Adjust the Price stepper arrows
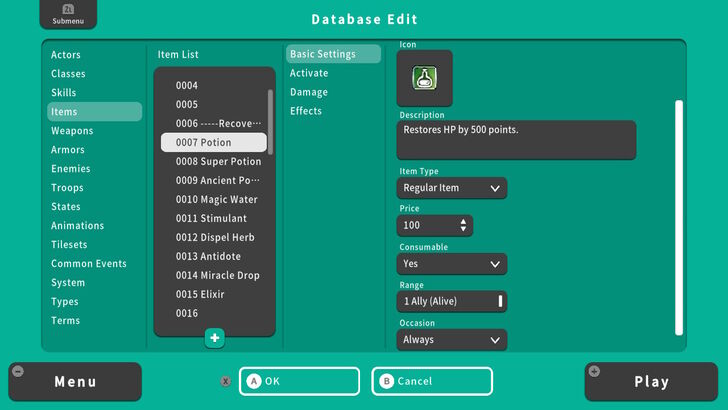The image size is (728, 410). pyautogui.click(x=463, y=225)
